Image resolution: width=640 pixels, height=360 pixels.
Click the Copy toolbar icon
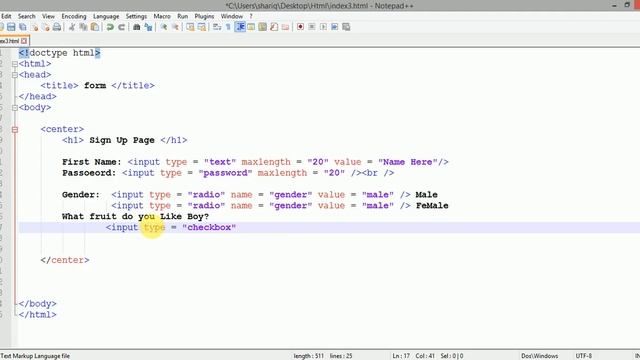[83, 27]
